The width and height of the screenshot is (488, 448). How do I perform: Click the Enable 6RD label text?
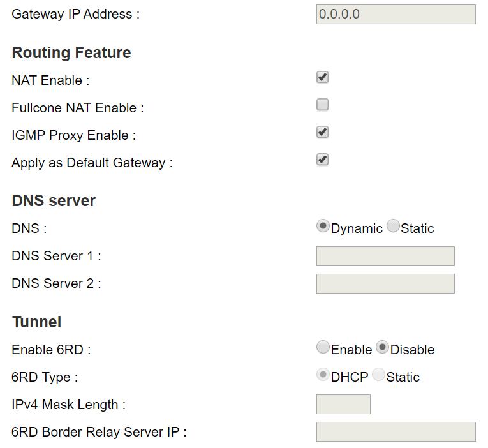[51, 350]
